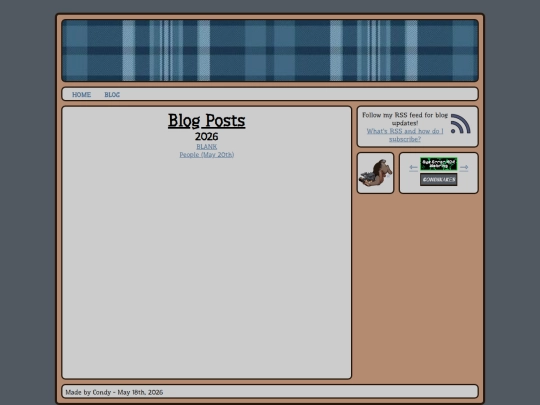Image resolution: width=540 pixels, height=405 pixels.
Task: Click the "Made by Condy" footer text
Action: (114, 392)
